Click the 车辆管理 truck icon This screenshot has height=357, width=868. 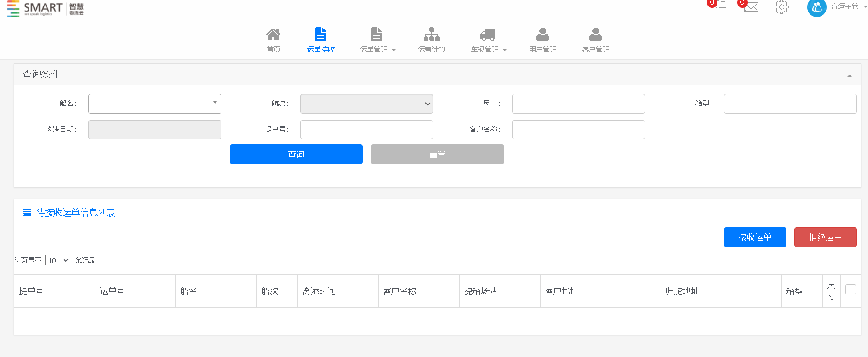coord(488,35)
